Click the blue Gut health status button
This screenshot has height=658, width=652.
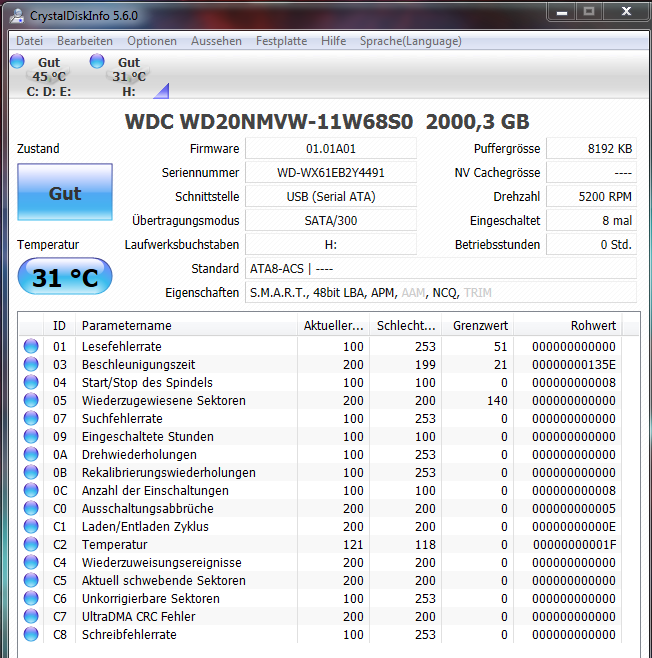click(65, 192)
